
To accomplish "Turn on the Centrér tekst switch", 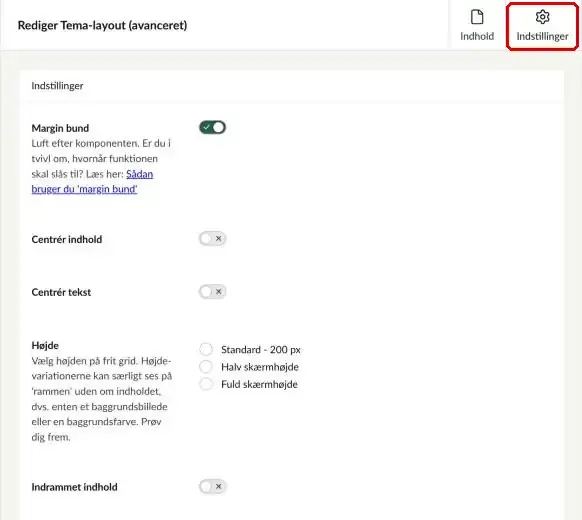I will point(212,292).
